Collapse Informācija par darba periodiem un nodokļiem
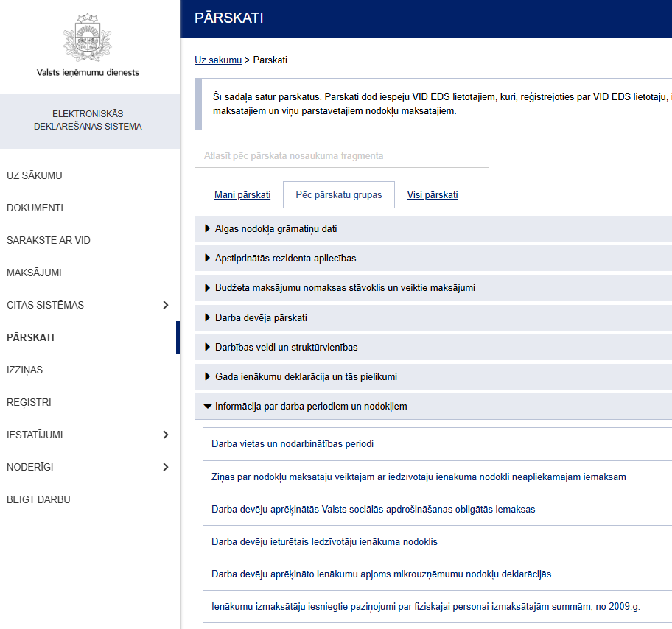This screenshot has width=672, height=629. (433, 406)
